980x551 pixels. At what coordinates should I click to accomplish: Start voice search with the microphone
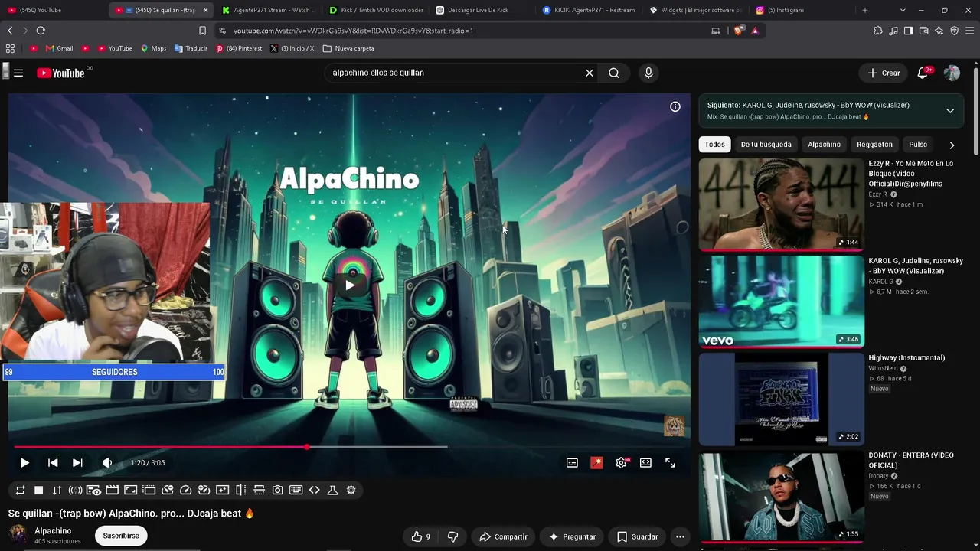pos(648,73)
